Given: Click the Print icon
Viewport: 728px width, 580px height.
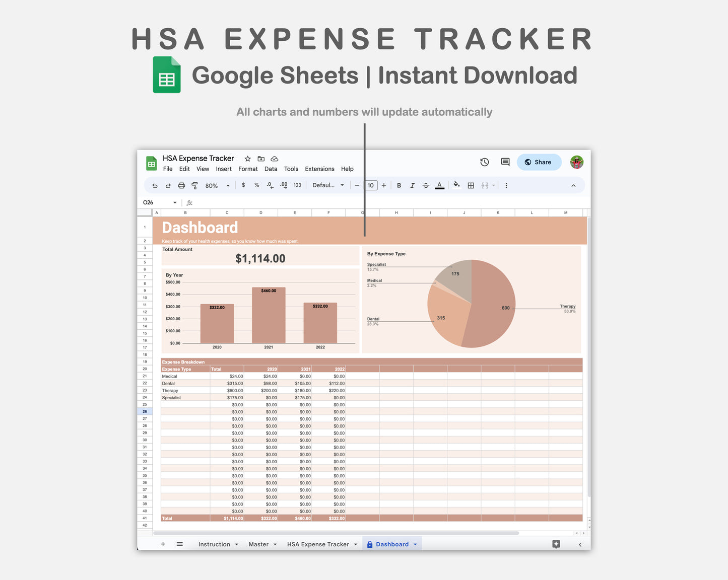Looking at the screenshot, I should (181, 185).
